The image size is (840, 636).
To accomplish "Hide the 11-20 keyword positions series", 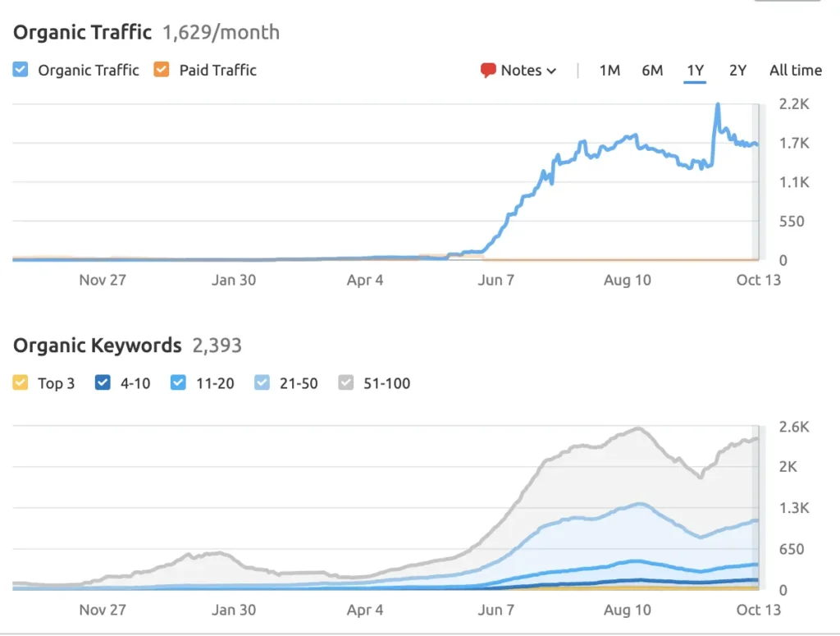I will (x=179, y=382).
